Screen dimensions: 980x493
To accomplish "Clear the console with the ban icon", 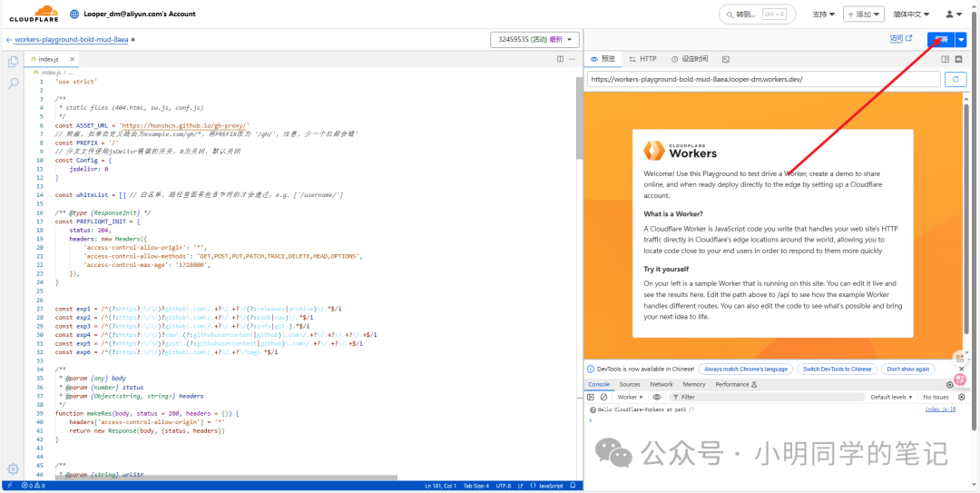I will tap(603, 397).
